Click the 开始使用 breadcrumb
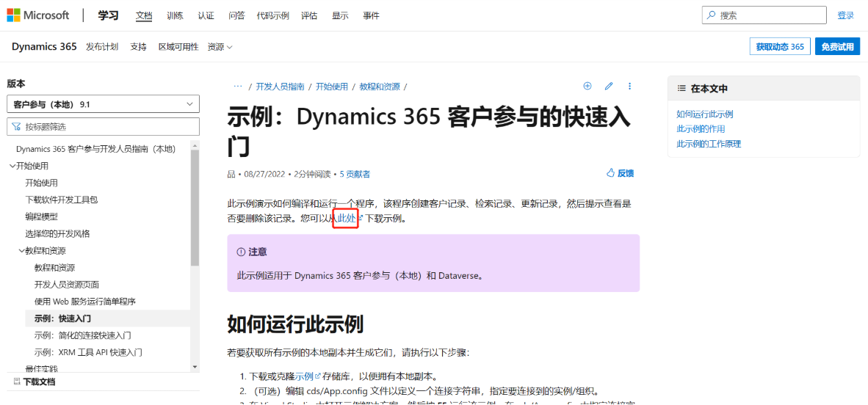 click(332, 87)
